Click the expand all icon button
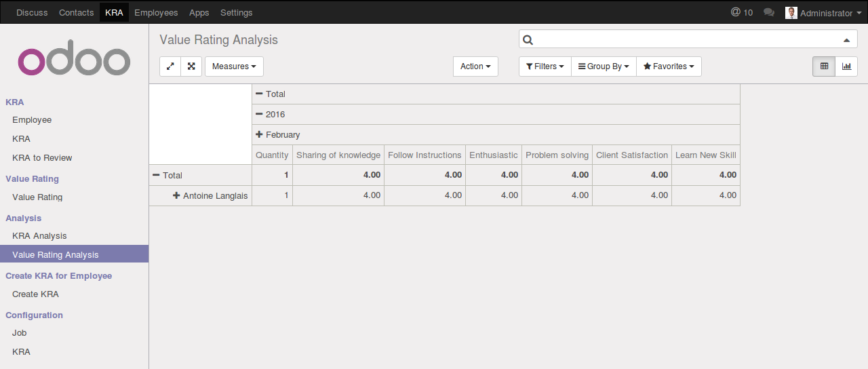 [191, 66]
